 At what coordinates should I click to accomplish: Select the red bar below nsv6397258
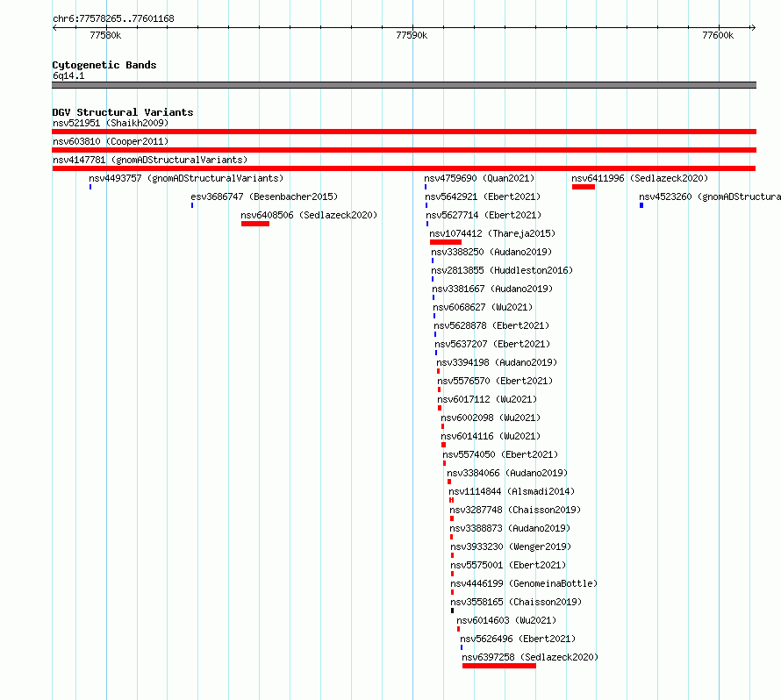[499, 666]
